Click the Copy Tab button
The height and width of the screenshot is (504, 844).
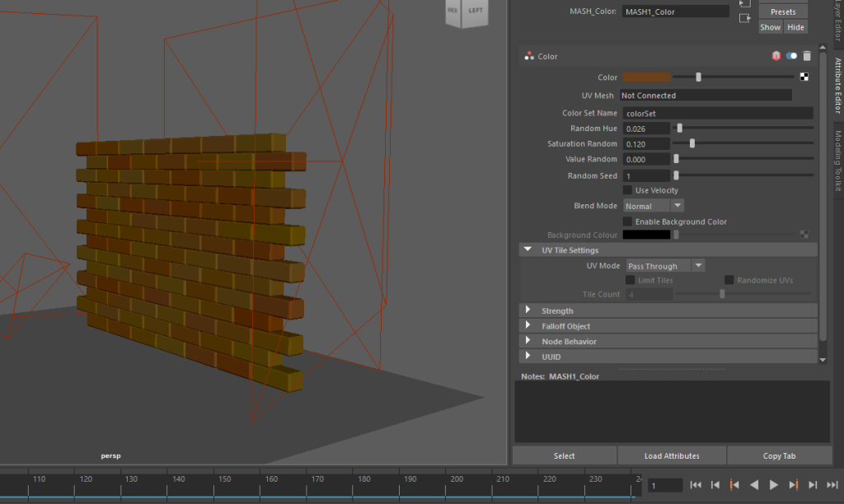click(x=779, y=455)
